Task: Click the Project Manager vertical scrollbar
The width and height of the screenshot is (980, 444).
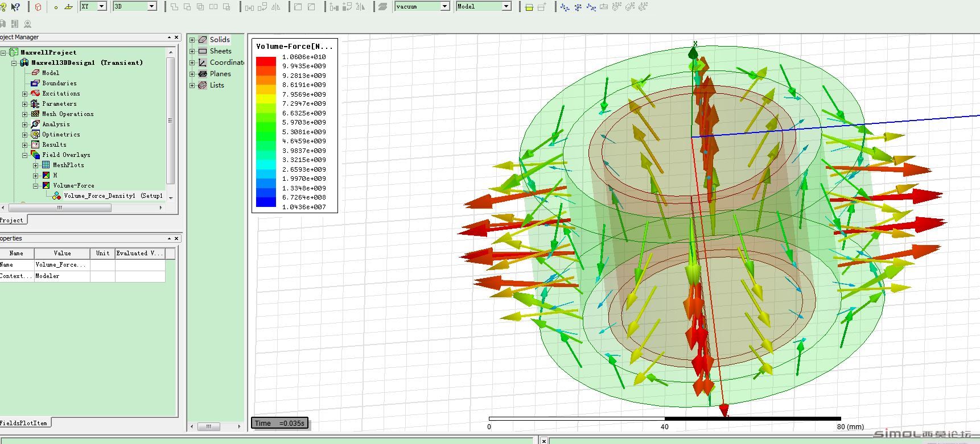Action: [170, 120]
